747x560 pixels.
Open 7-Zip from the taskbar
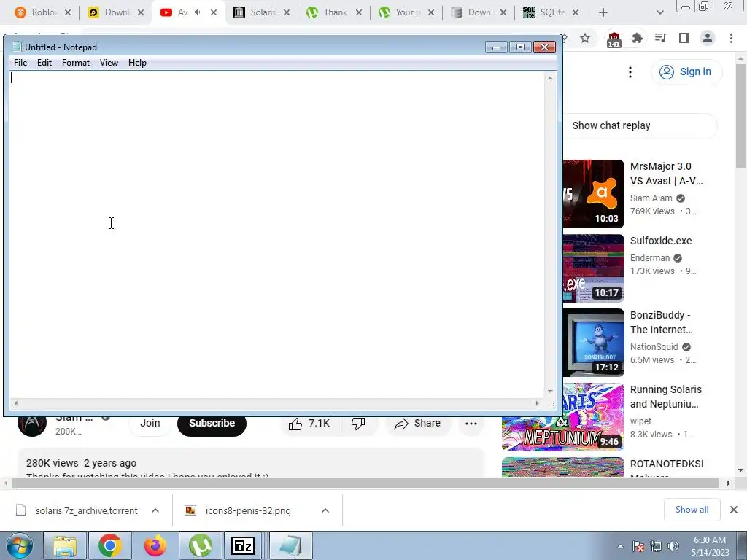coord(243,545)
